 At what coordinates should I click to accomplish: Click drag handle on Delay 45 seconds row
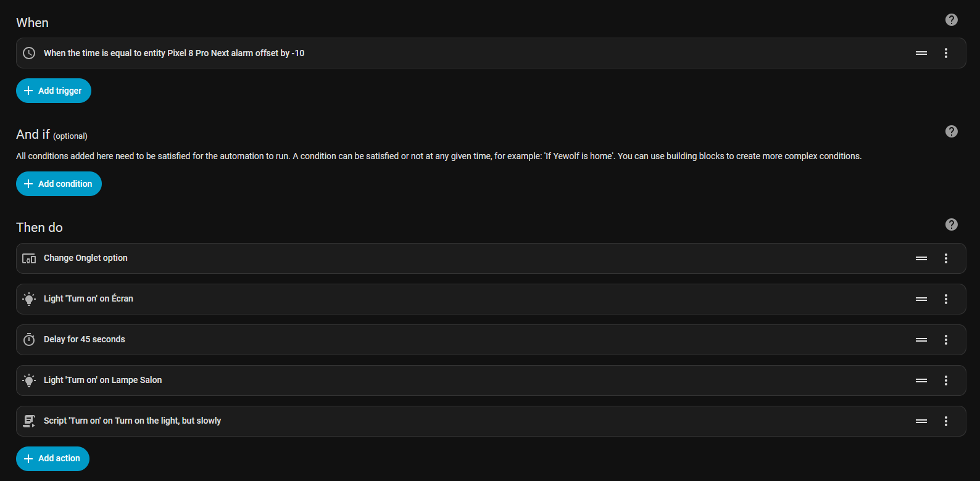(x=921, y=340)
